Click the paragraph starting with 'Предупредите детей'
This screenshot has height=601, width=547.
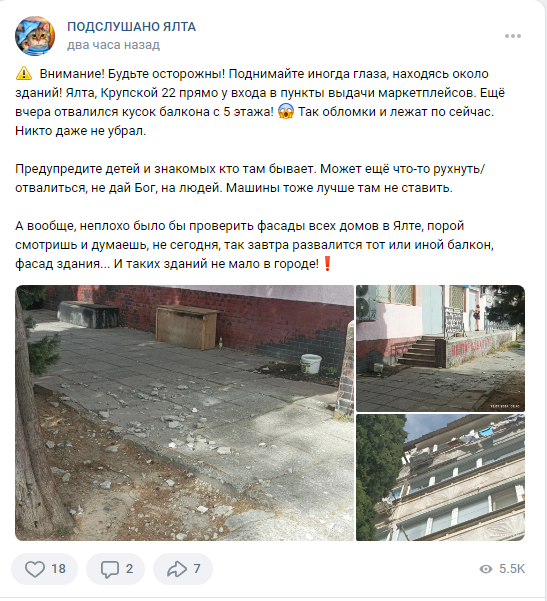[x=250, y=178]
